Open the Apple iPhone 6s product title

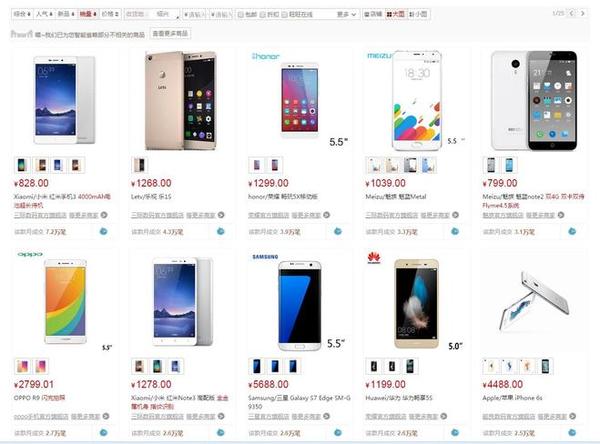tap(512, 398)
